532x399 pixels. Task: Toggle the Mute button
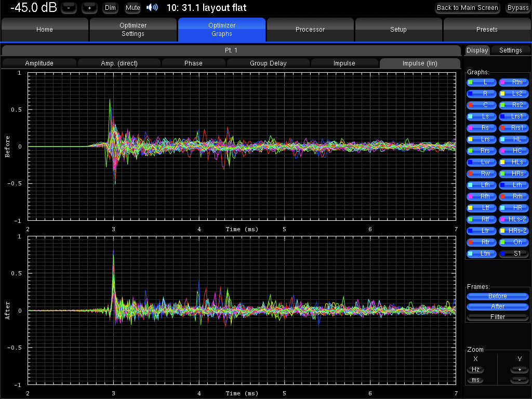132,8
